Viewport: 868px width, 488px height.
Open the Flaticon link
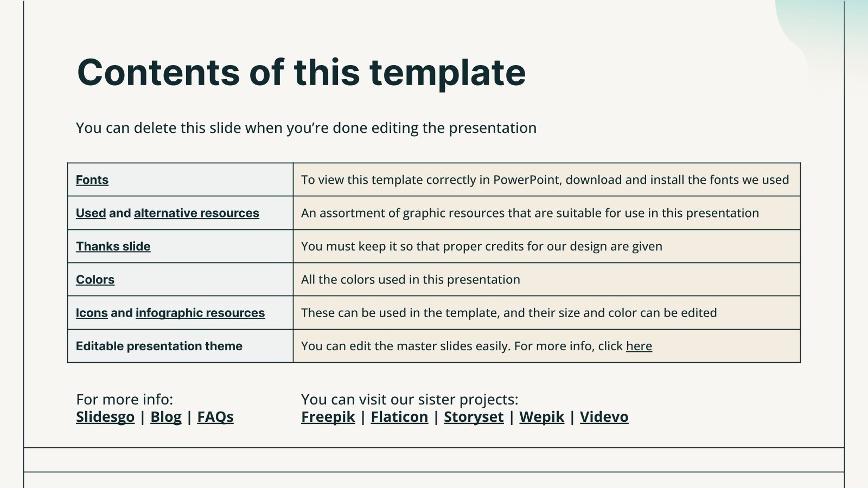click(399, 417)
